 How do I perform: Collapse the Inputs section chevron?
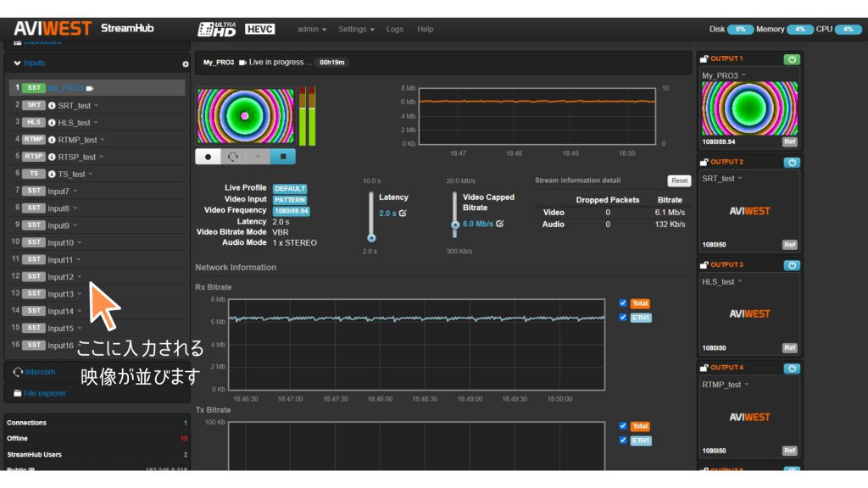(17, 63)
